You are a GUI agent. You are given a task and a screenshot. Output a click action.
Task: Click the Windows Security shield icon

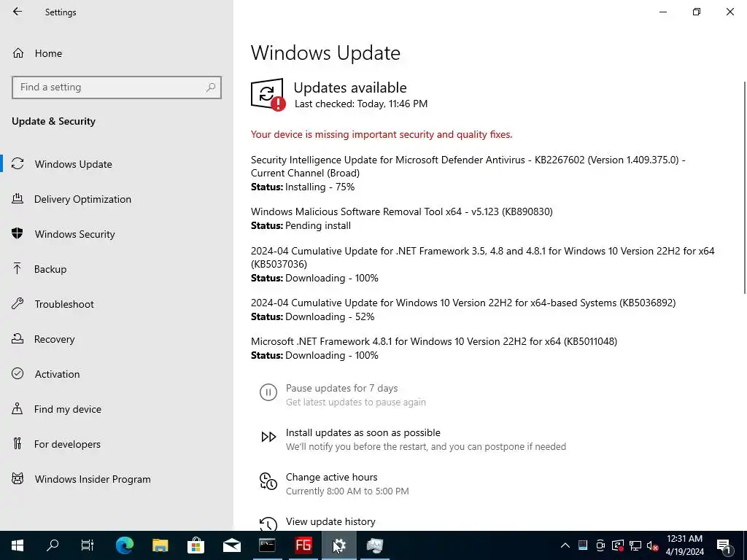18,233
